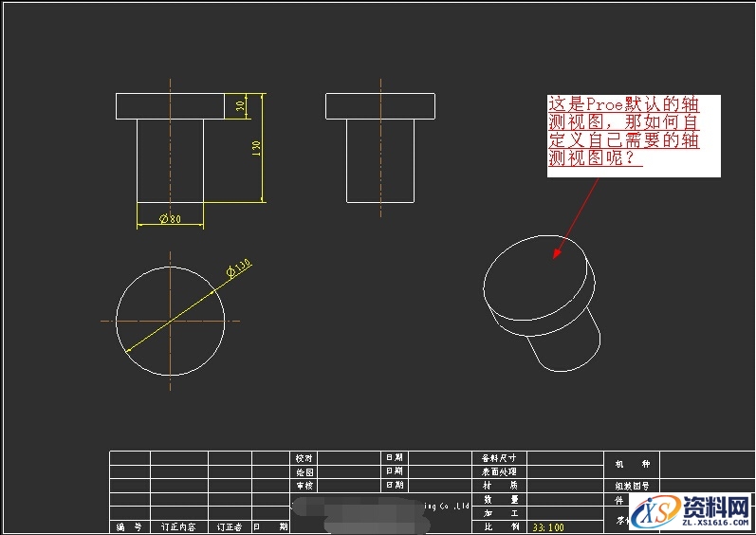Select the 130 height dimension value
756x535 pixels.
pyautogui.click(x=256, y=149)
